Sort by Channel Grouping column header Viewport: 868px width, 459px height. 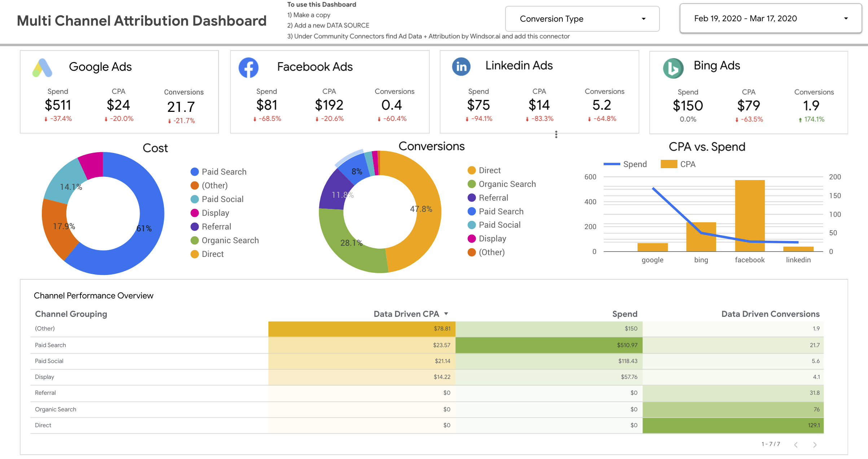[71, 314]
